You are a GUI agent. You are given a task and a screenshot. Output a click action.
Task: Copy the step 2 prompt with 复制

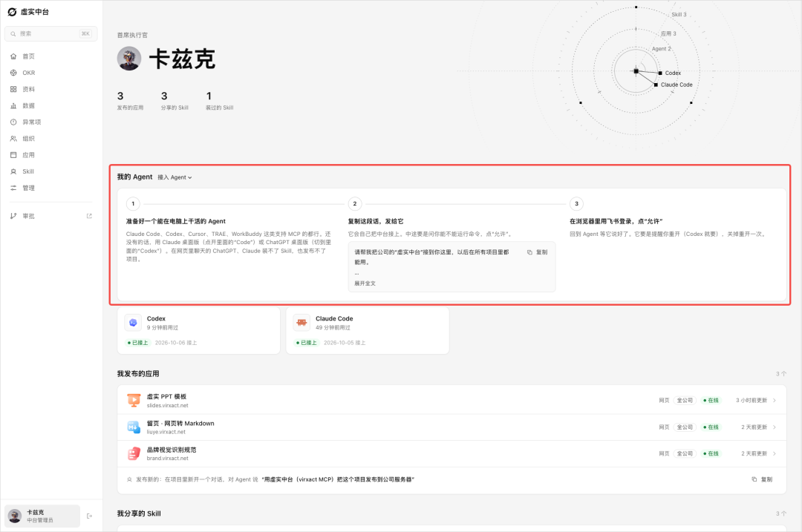(538, 252)
